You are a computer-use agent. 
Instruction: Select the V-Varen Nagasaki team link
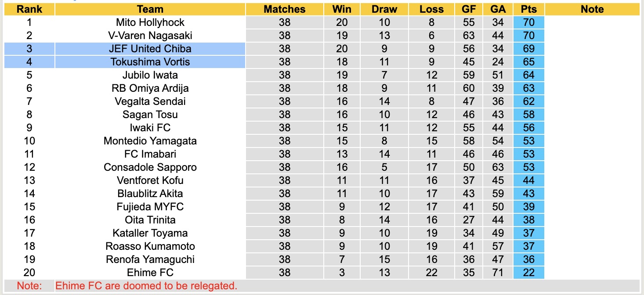(150, 36)
